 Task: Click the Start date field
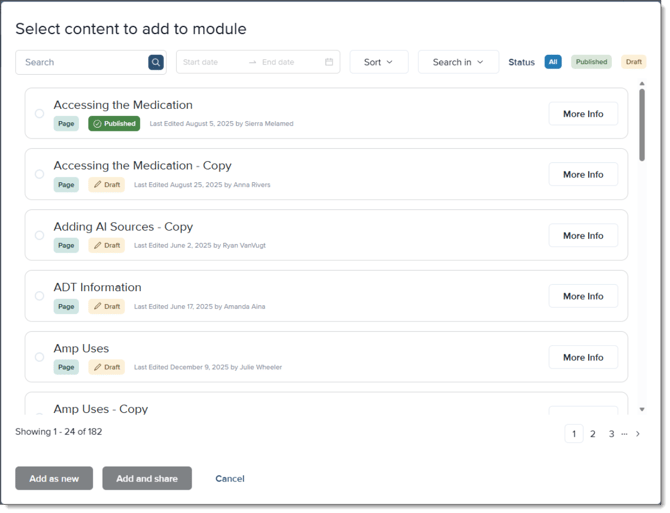tap(212, 62)
